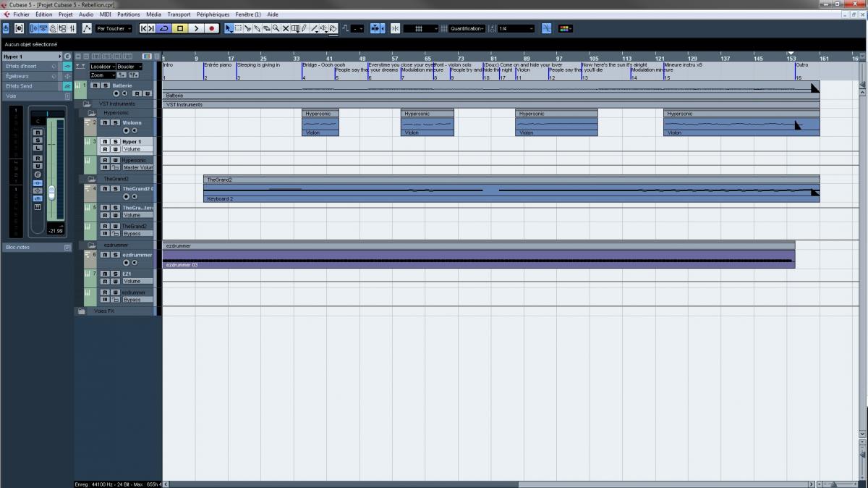Viewport: 868px width, 488px height.
Task: Toggle the Autoscroll button
Action: point(375,28)
